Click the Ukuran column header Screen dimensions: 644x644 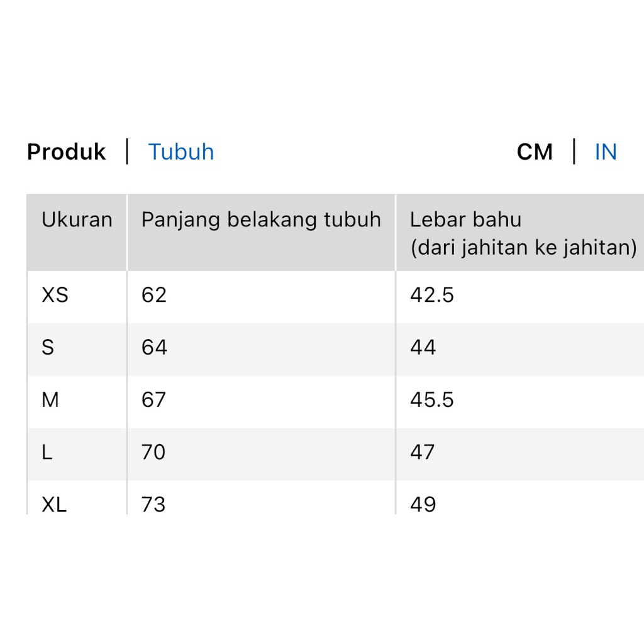[77, 220]
